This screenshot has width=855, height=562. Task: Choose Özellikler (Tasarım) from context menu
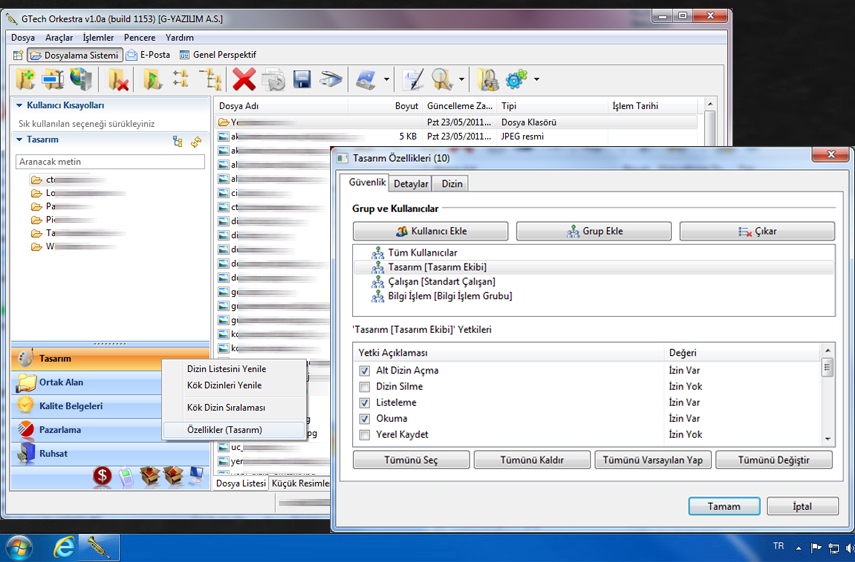(x=225, y=430)
